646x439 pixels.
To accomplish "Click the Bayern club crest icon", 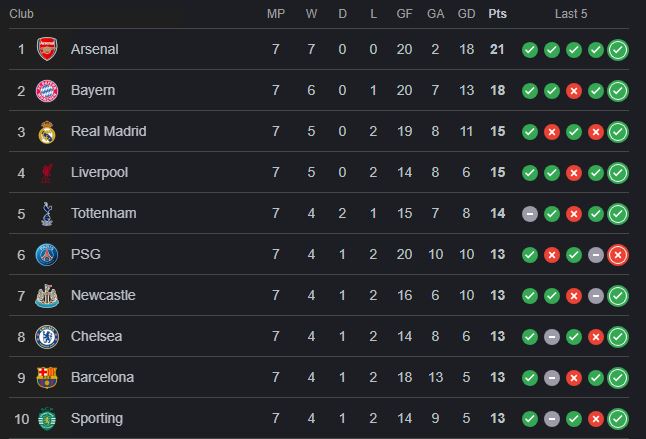I will tap(46, 90).
